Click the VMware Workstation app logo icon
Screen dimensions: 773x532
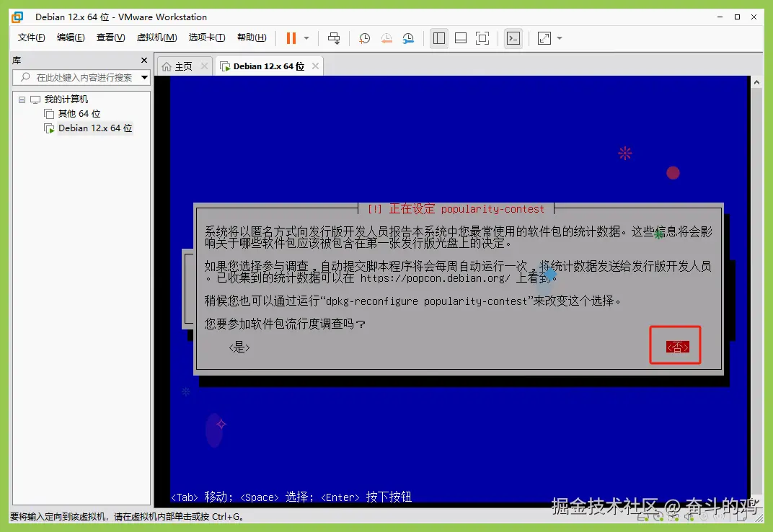[x=17, y=17]
